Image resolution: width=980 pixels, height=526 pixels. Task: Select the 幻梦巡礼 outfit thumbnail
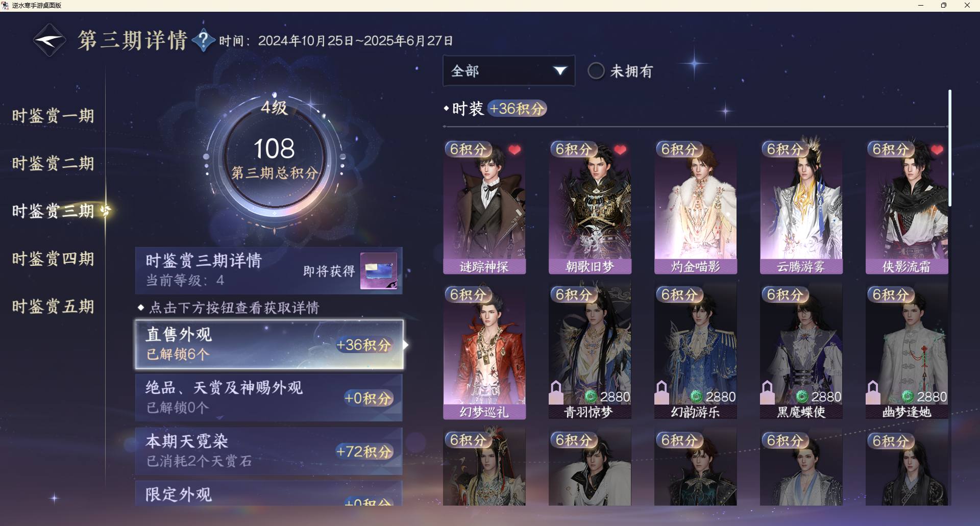click(x=484, y=353)
